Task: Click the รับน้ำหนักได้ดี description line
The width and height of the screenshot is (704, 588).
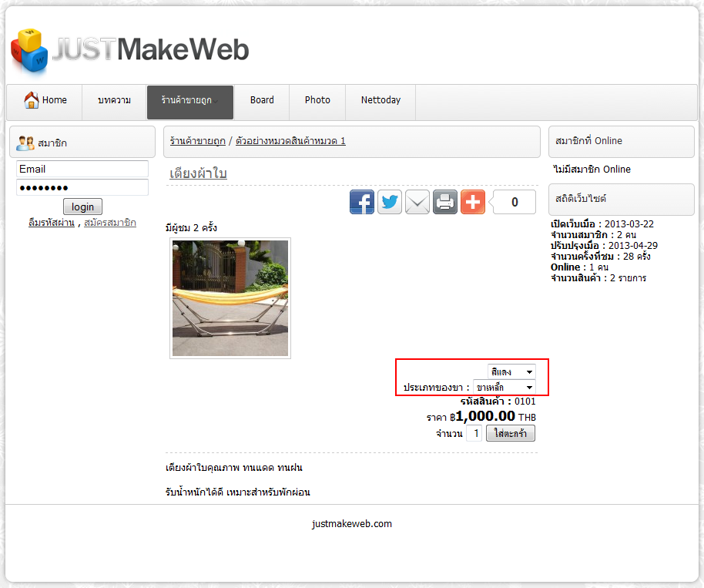Action: point(237,492)
